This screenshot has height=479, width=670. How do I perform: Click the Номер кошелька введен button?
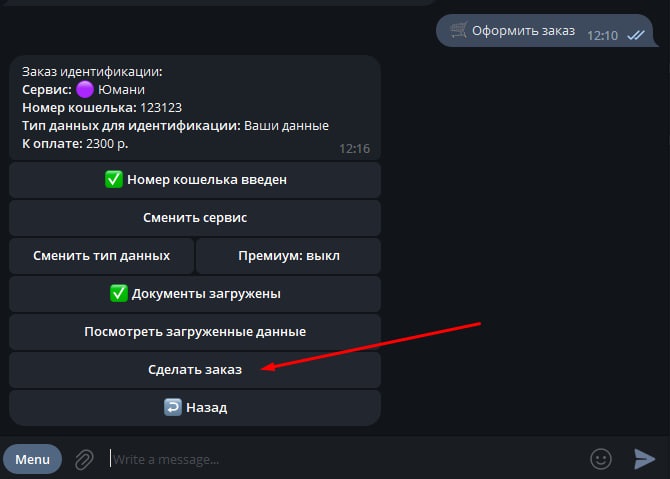click(195, 180)
